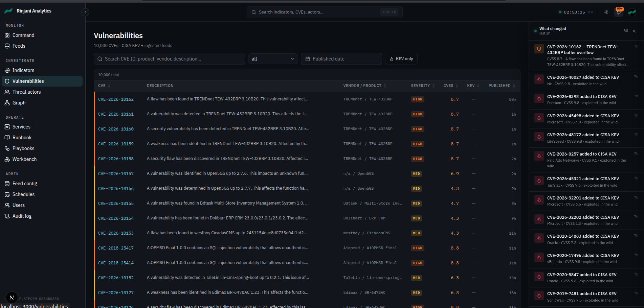Open the Command page
The image size is (644, 308).
(42, 35)
